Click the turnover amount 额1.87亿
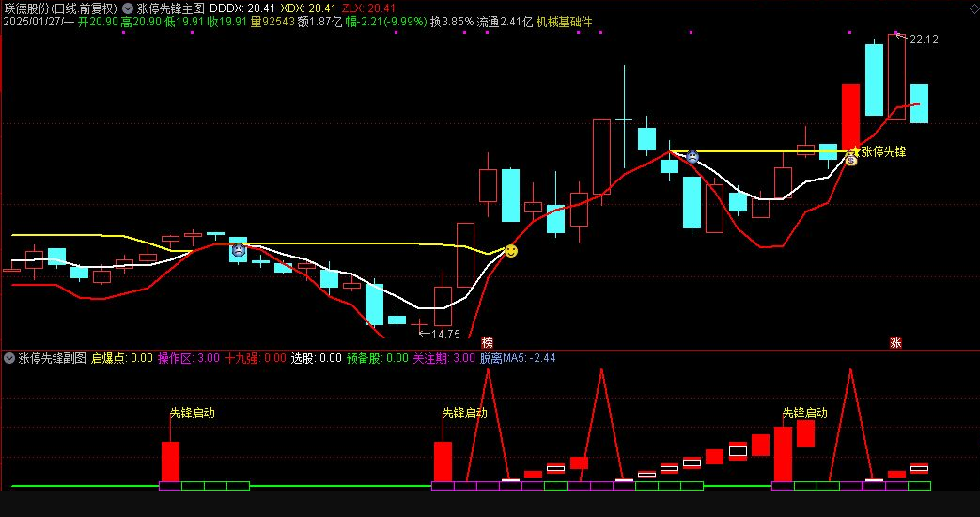 click(x=319, y=23)
